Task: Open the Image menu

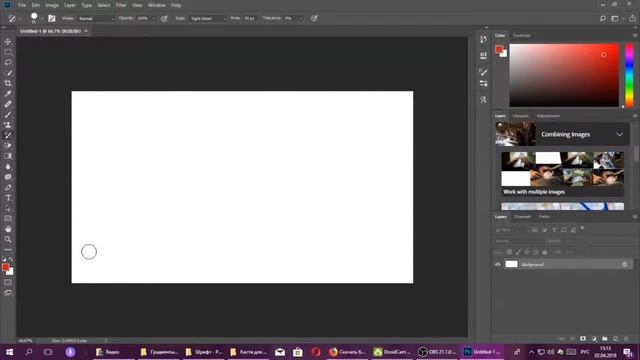Action: coord(52,5)
